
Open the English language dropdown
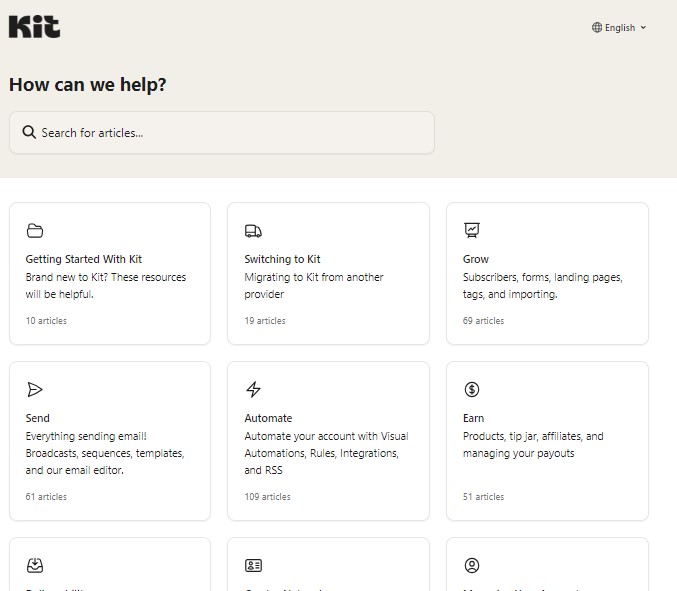[x=619, y=28]
